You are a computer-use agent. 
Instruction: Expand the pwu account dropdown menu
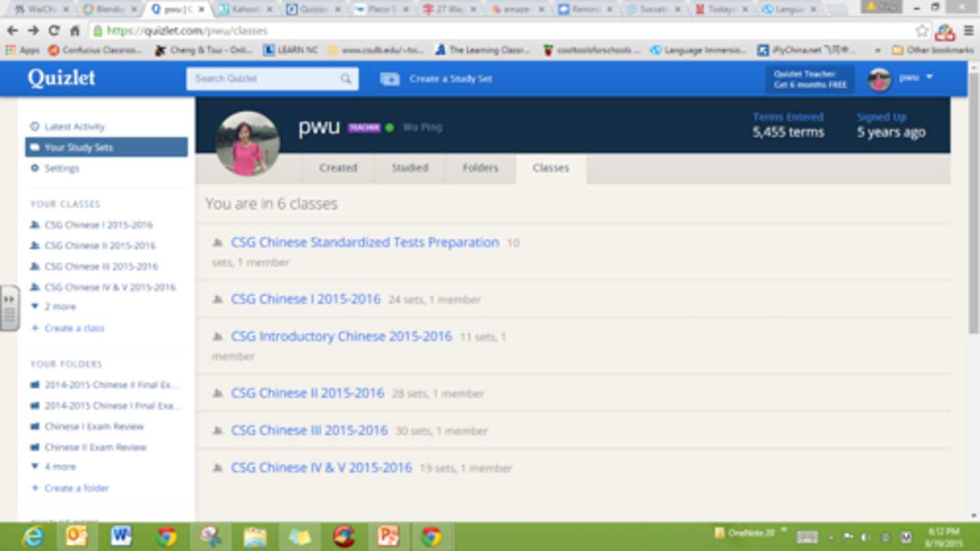pos(929,78)
